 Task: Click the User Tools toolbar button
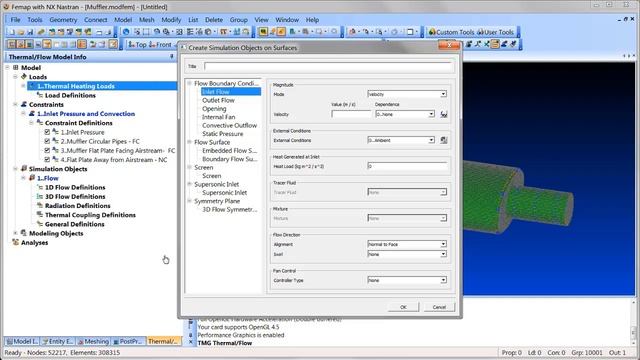pos(495,32)
